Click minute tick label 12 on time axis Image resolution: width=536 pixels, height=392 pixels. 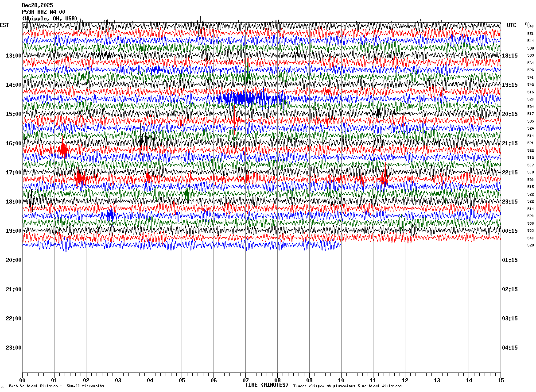tap(405, 380)
